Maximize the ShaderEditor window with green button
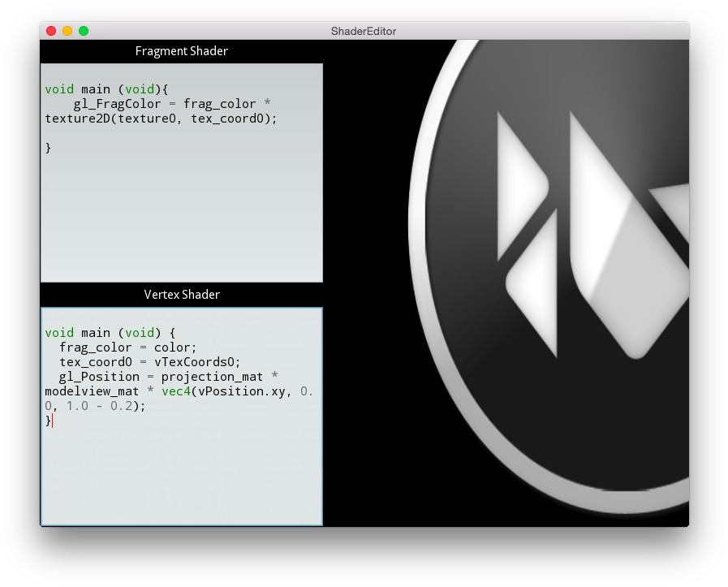Viewport: 728px width, 587px height. (84, 31)
